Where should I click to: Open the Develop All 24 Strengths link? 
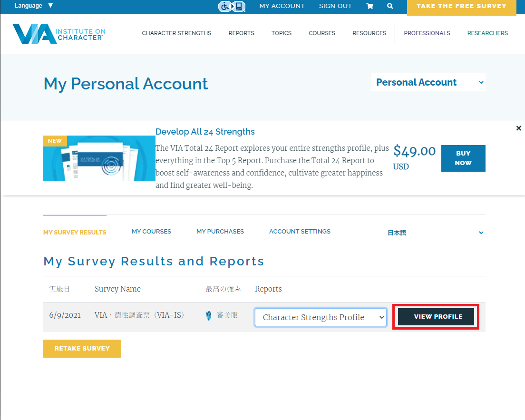point(205,131)
